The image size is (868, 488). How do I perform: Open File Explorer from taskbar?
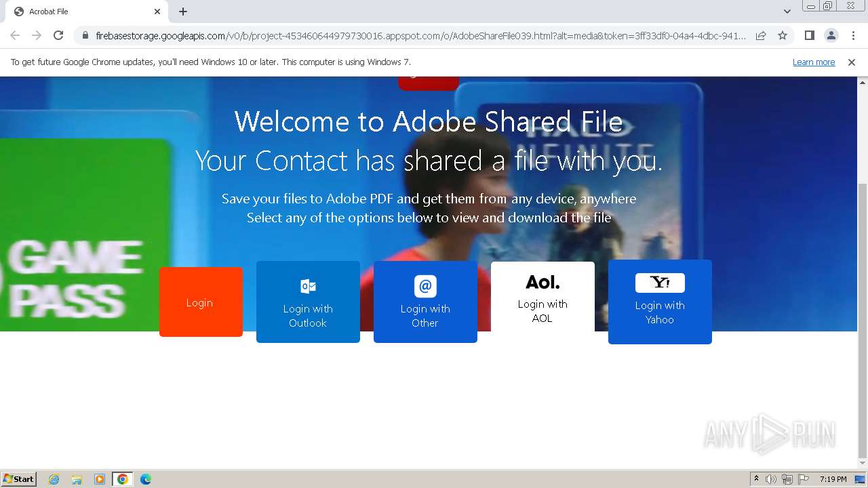(77, 479)
